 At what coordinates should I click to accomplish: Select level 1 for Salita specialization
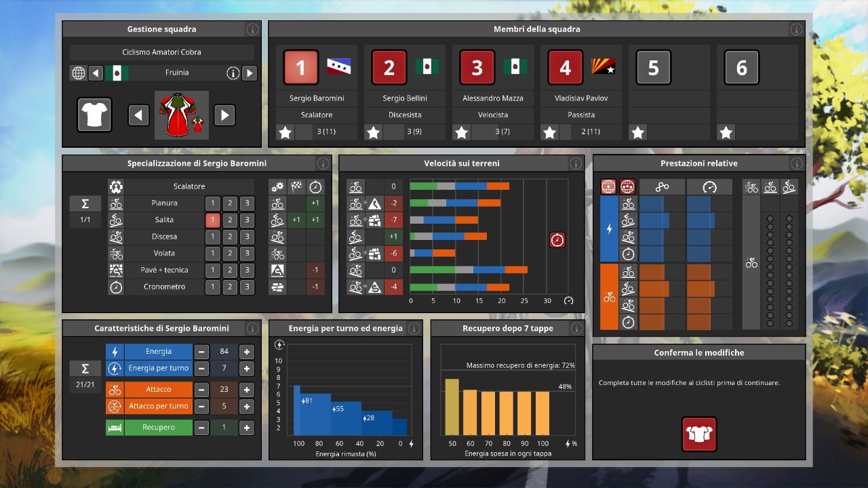click(213, 220)
